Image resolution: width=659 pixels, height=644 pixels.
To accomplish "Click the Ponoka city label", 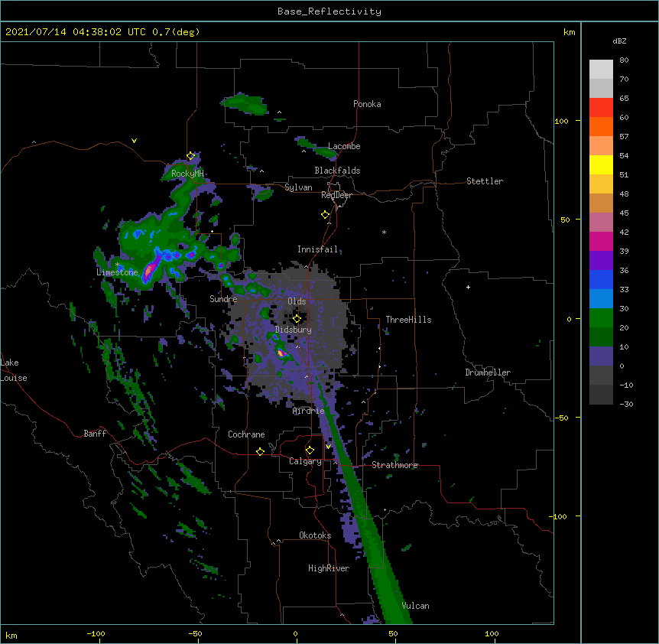I will [x=367, y=104].
